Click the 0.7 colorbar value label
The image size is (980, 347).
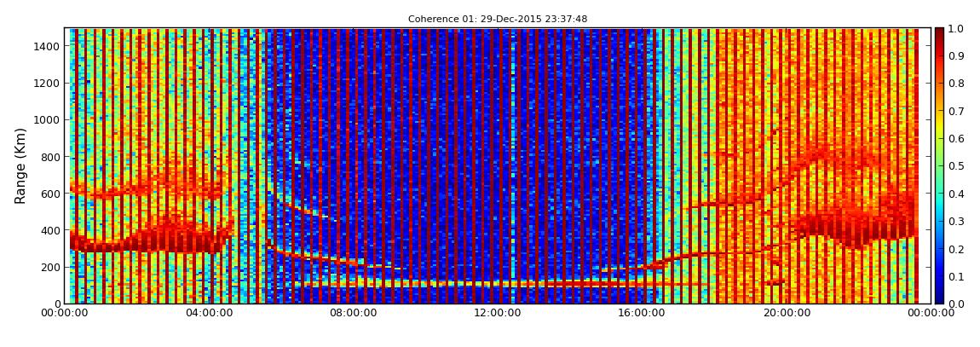click(955, 112)
